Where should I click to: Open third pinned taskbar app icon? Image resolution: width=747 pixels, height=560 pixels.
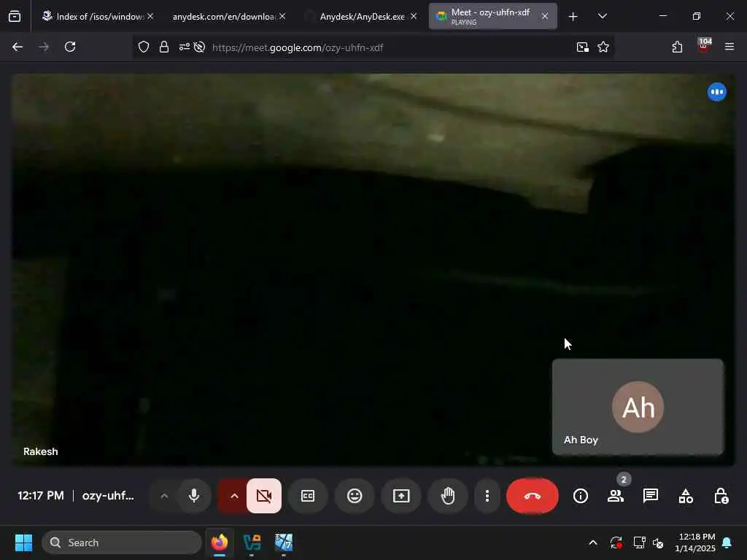tap(284, 542)
